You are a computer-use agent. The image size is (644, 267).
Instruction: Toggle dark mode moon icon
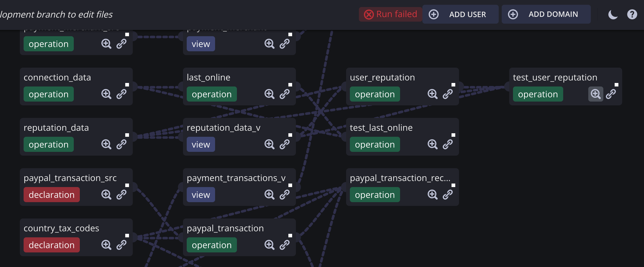coord(613,14)
